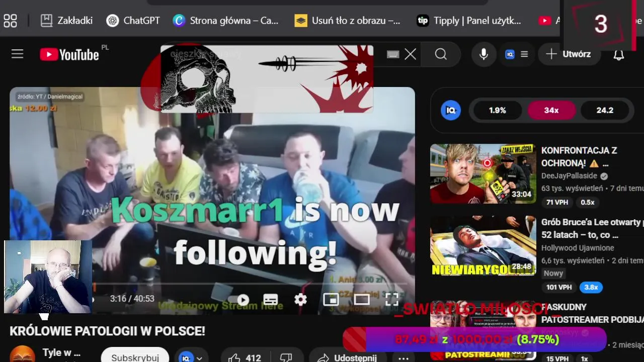The width and height of the screenshot is (644, 362).
Task: Select the 1.9% stats pill
Action: click(x=498, y=110)
